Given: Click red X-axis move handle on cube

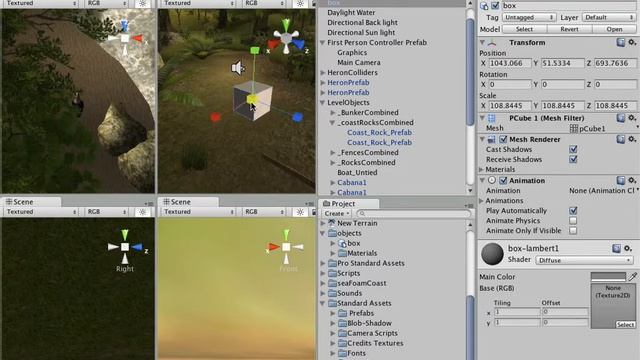Looking at the screenshot, I should [216, 118].
